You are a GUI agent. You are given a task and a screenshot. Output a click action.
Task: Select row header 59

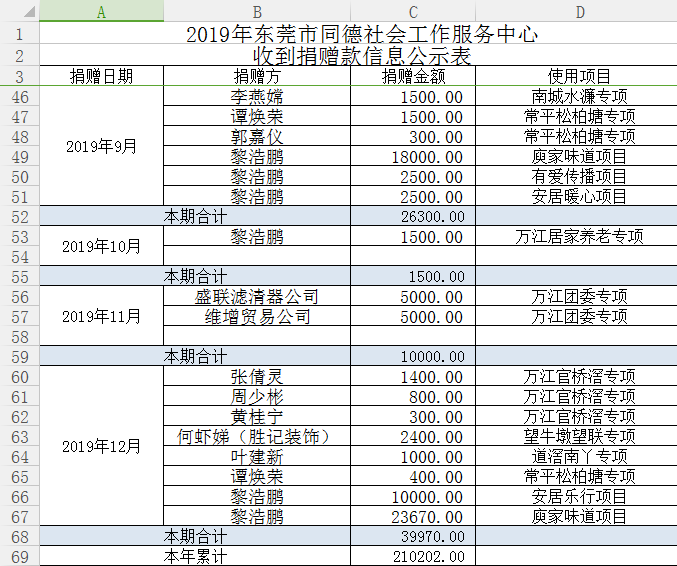click(x=19, y=356)
